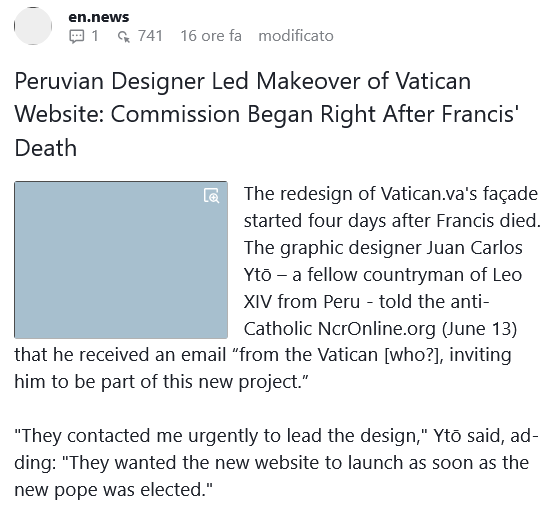
Task: Open comments via the speech bubble icon
Action: click(x=77, y=36)
